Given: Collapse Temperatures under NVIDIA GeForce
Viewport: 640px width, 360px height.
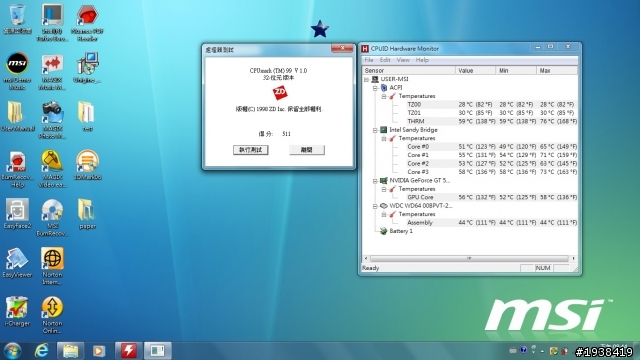Looking at the screenshot, I should point(384,189).
